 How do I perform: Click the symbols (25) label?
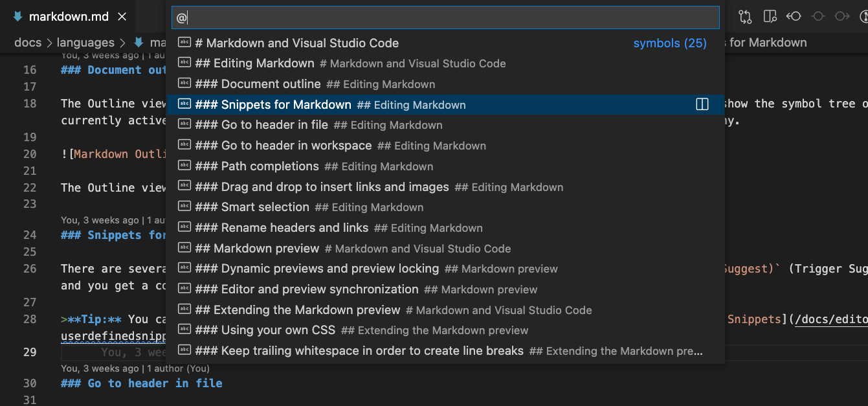click(x=670, y=43)
